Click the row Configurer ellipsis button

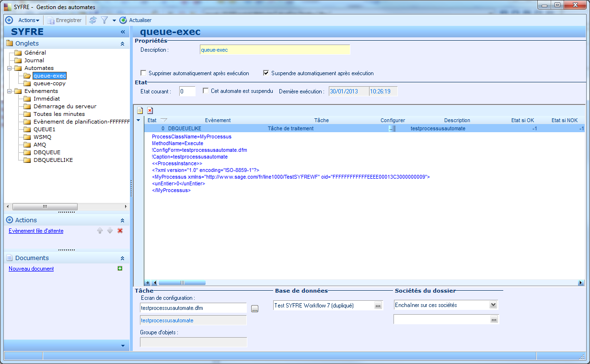[392, 128]
